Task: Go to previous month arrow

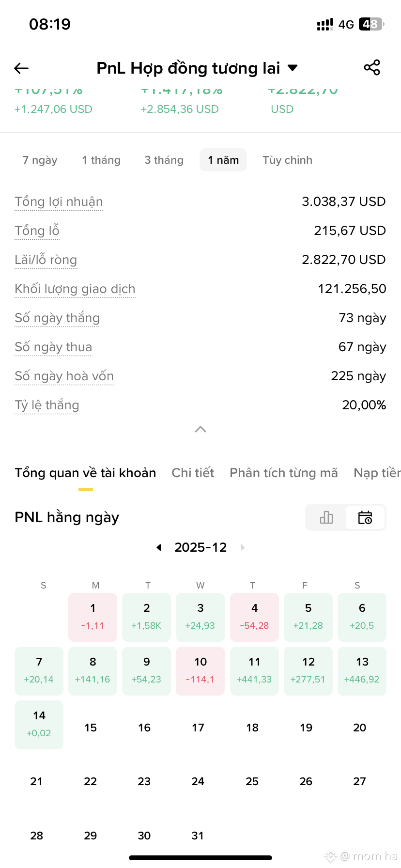Action: pyautogui.click(x=159, y=547)
